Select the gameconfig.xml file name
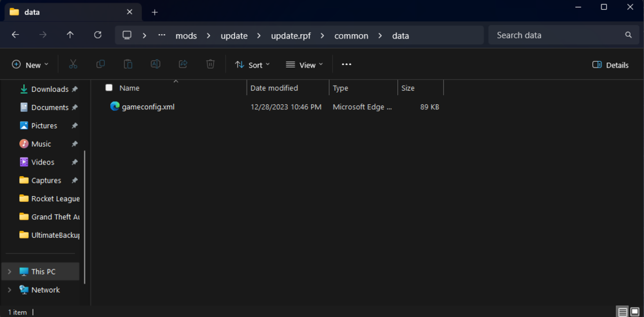The height and width of the screenshot is (317, 644). point(148,107)
